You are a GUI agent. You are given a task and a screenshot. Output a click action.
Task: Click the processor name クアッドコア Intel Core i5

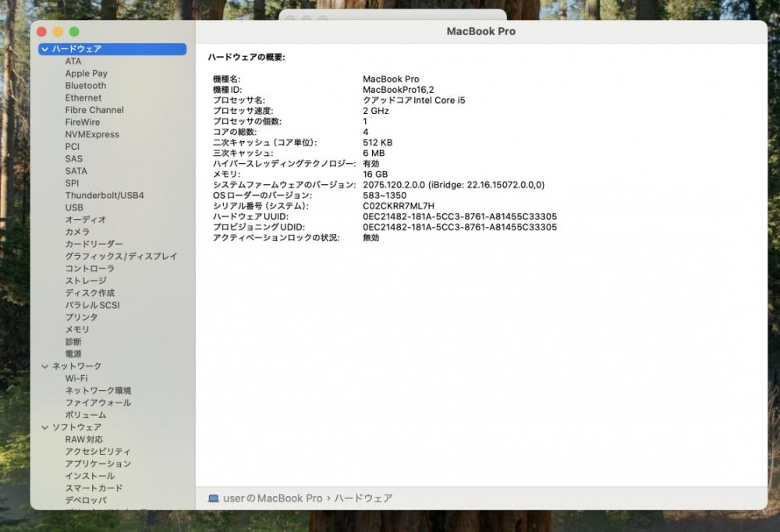[414, 100]
